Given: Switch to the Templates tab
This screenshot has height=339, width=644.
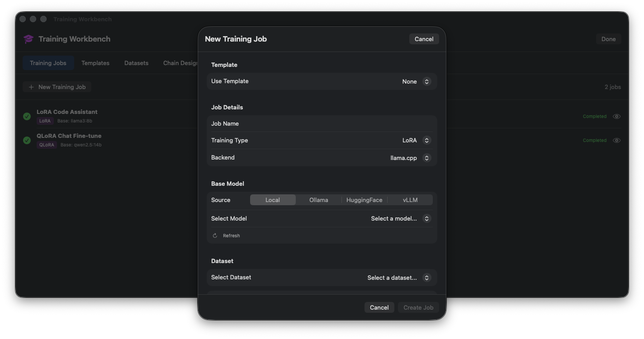Looking at the screenshot, I should point(95,63).
